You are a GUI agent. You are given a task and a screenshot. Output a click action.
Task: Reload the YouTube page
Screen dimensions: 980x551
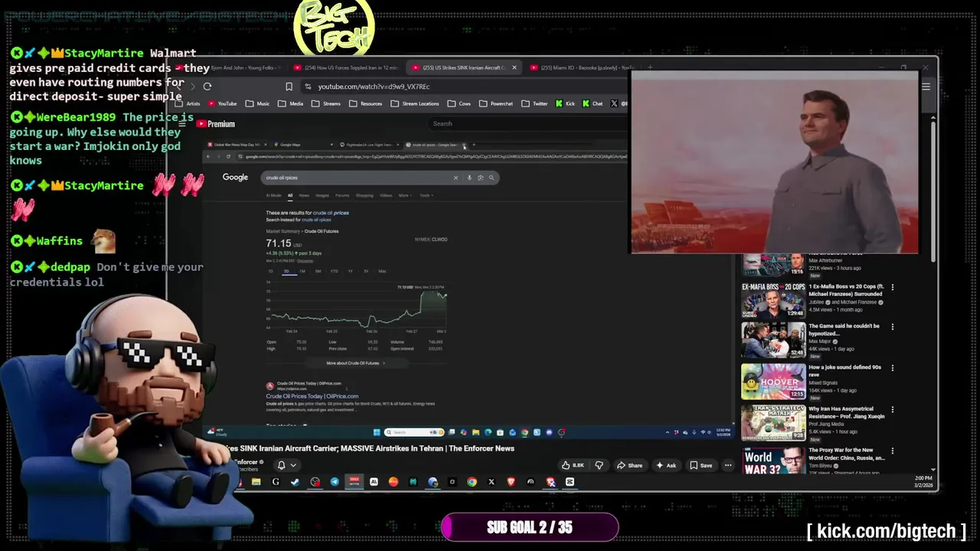point(207,86)
